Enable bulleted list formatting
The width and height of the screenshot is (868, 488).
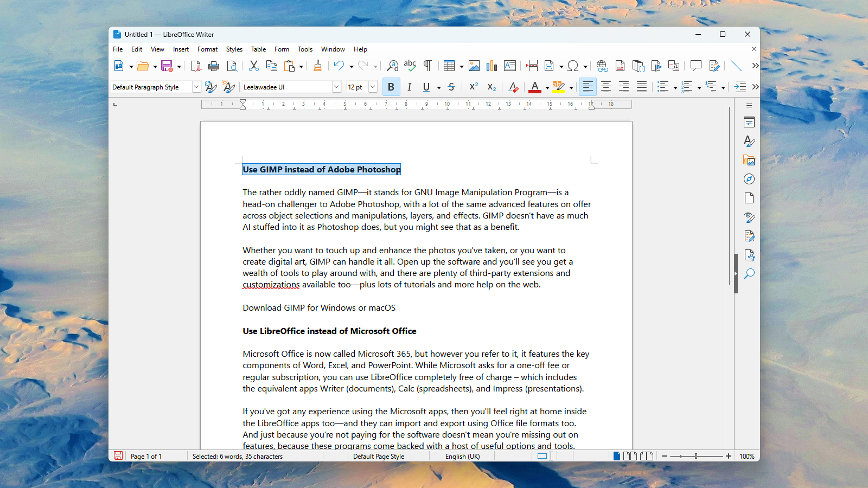(x=663, y=87)
